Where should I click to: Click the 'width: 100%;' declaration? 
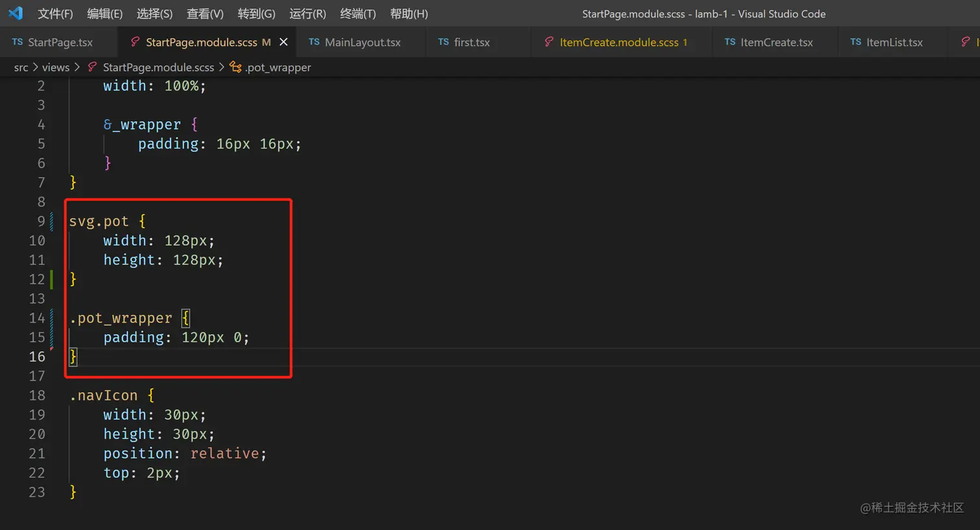(x=154, y=86)
